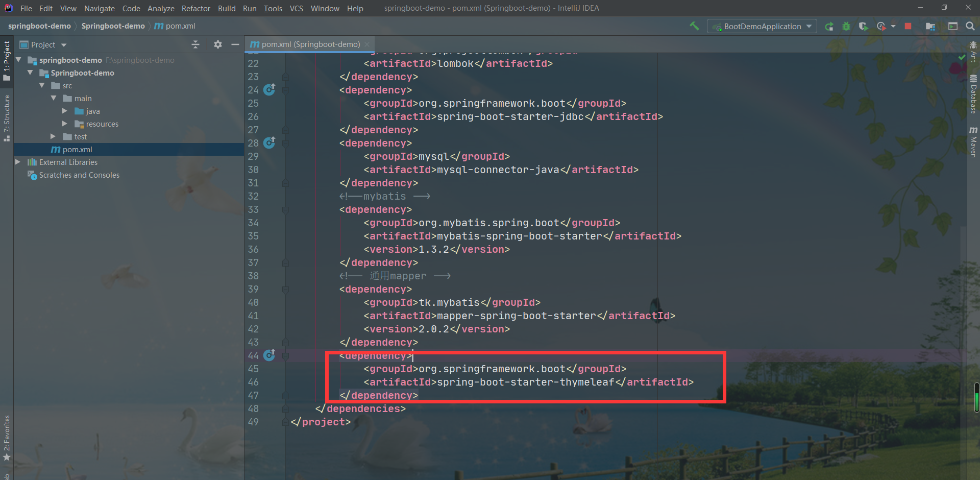
Task: Expand the resources folder
Action: pyautogui.click(x=65, y=124)
